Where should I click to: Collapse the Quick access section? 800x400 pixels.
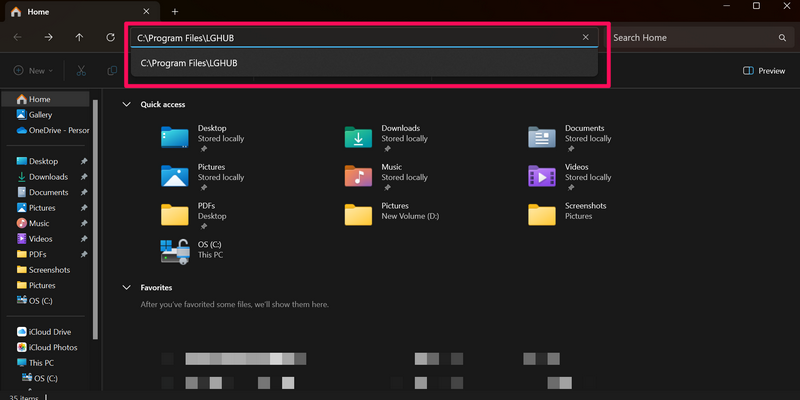[x=126, y=104]
